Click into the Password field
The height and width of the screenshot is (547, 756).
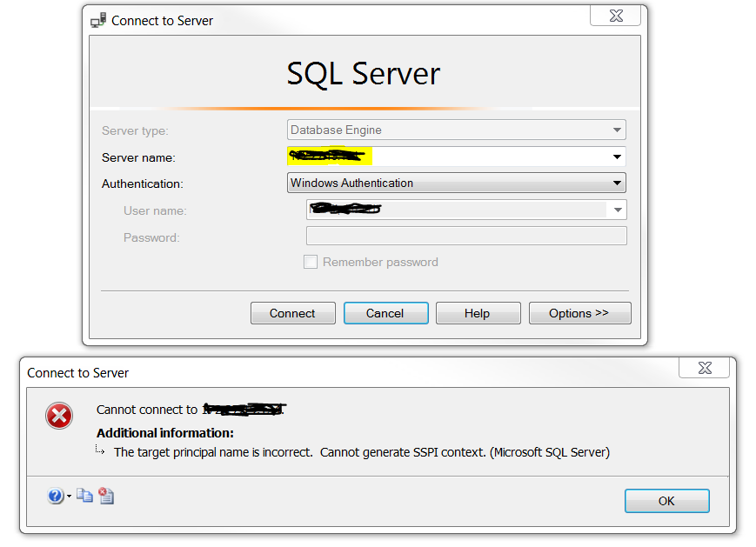(466, 237)
